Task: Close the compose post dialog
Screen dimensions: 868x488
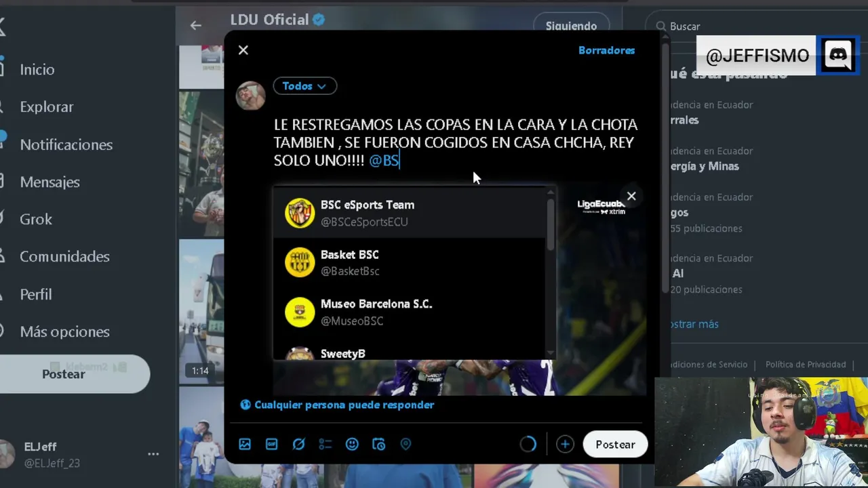Action: click(243, 50)
